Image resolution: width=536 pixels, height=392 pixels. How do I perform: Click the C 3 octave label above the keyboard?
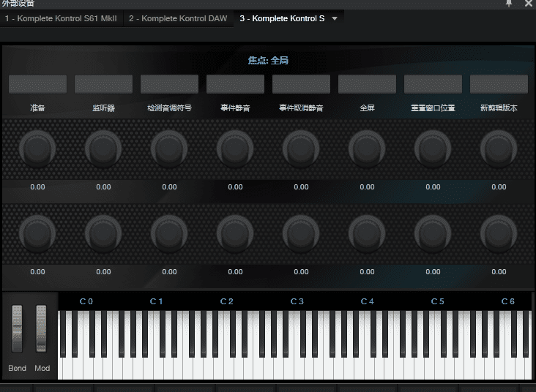pyautogui.click(x=297, y=301)
